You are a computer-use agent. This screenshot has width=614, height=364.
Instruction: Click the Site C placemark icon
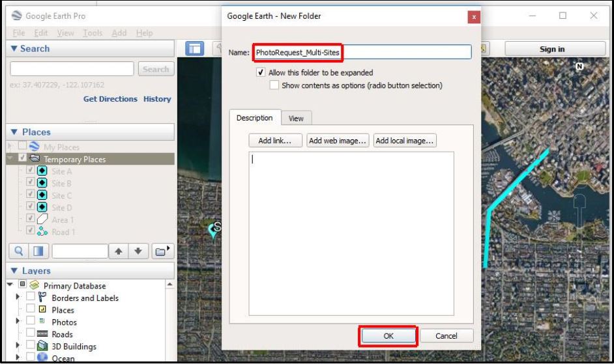click(x=42, y=195)
